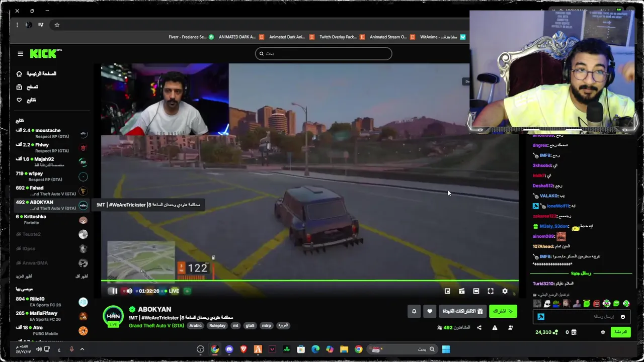Open Fahad channel in followed list
This screenshot has width=644, height=362.
coord(52,191)
